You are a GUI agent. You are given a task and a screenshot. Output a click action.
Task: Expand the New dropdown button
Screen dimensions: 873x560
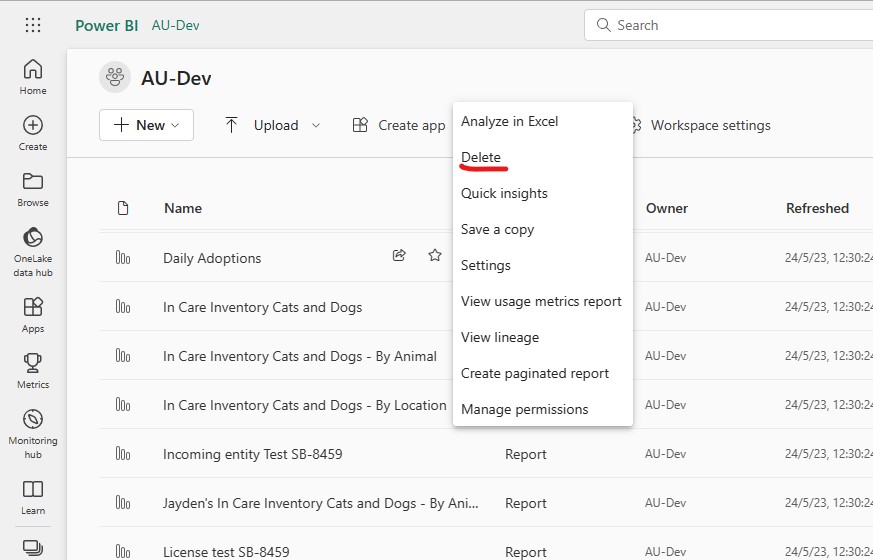[146, 125]
